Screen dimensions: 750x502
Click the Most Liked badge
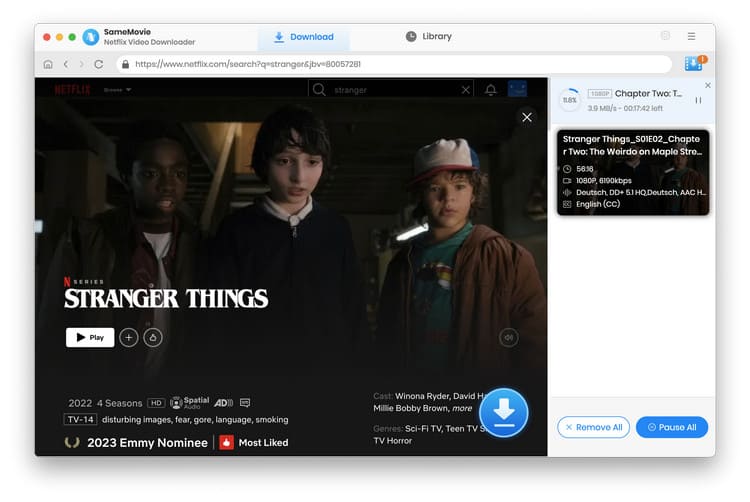pos(254,443)
